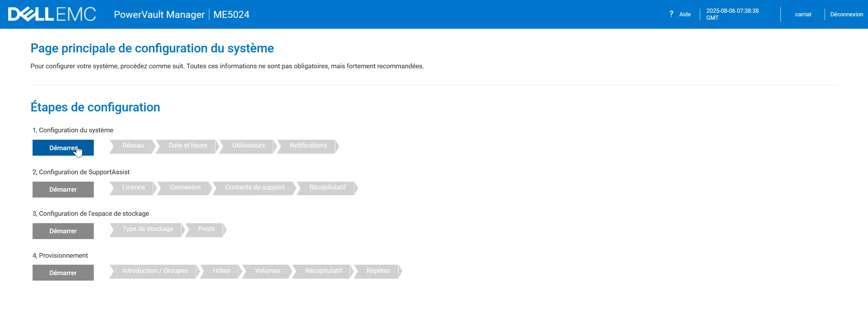
Task: Start the Configuration du système wizard
Action: [x=63, y=148]
